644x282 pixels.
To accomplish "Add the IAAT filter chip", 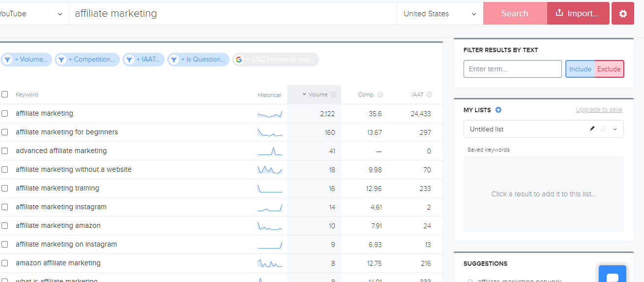I will click(144, 60).
